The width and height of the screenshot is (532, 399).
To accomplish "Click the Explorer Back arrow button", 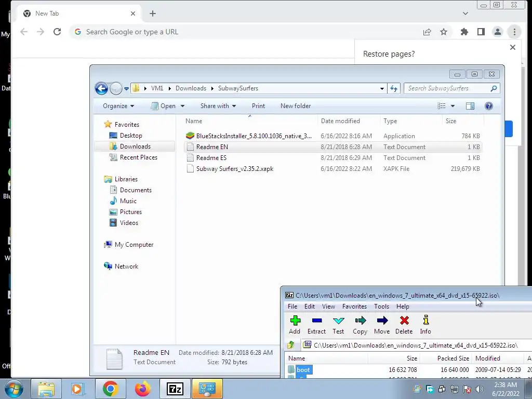I will 101,88.
